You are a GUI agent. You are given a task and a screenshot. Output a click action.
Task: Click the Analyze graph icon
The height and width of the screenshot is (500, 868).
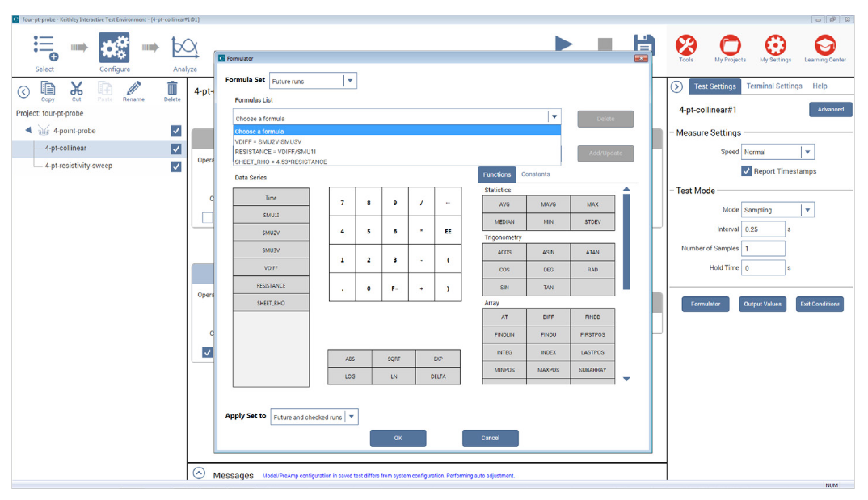coord(185,48)
